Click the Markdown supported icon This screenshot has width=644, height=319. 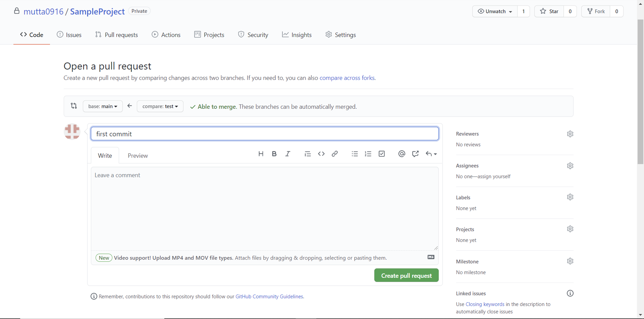431,257
